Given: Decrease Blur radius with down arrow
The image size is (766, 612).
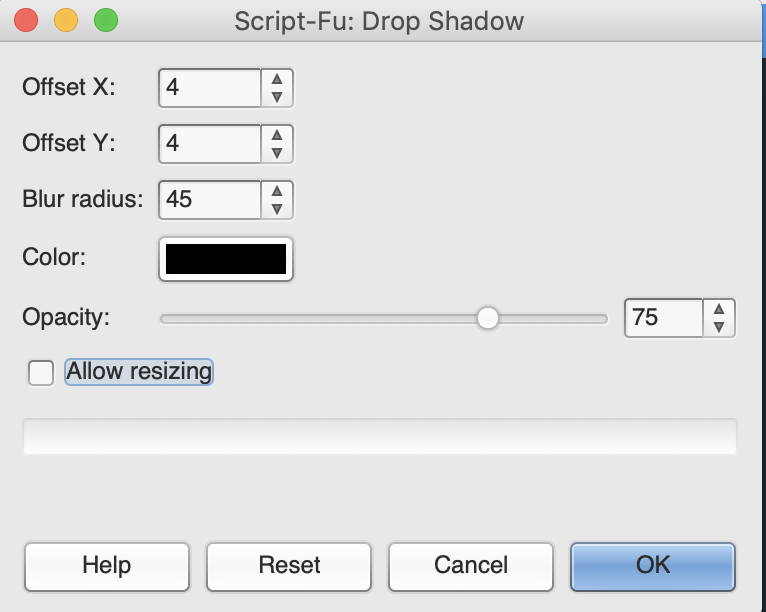Looking at the screenshot, I should pos(277,208).
